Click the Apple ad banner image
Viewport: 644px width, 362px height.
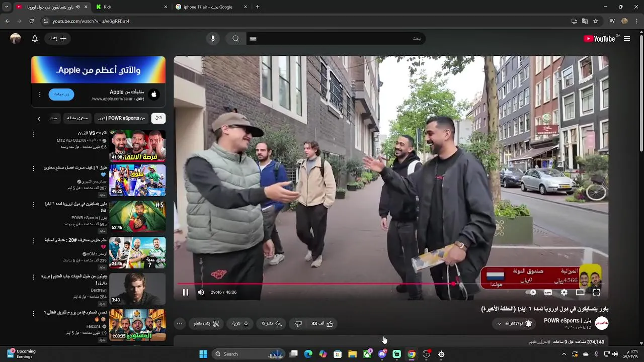(98, 70)
